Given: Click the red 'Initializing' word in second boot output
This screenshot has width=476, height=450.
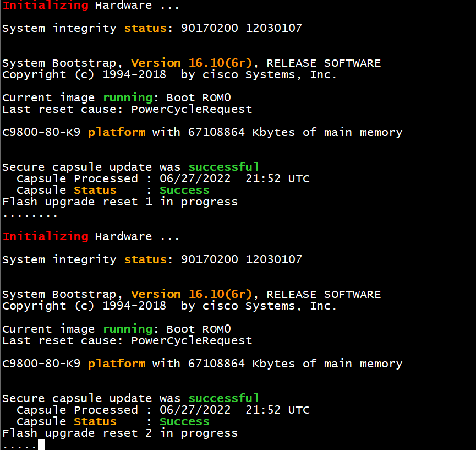Looking at the screenshot, I should tap(45, 236).
